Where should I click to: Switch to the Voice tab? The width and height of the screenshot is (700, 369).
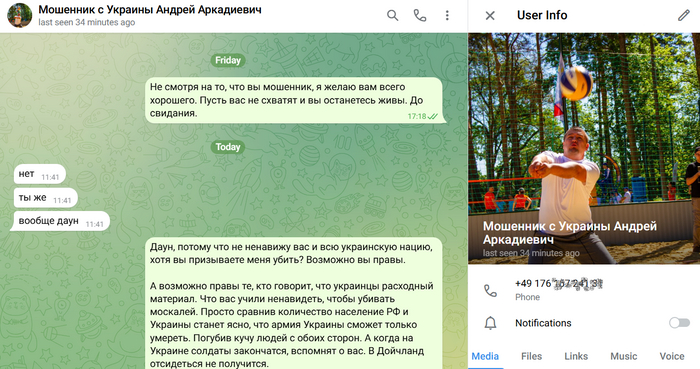[x=672, y=356]
